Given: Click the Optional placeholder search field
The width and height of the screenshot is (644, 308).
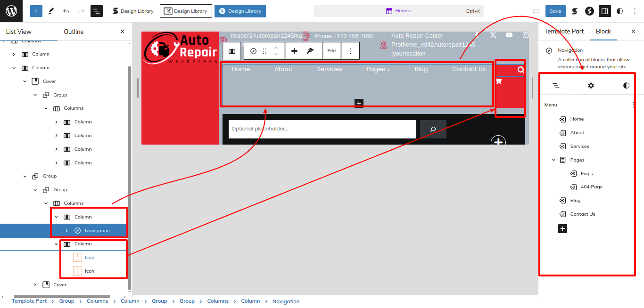Looking at the screenshot, I should pyautogui.click(x=322, y=129).
